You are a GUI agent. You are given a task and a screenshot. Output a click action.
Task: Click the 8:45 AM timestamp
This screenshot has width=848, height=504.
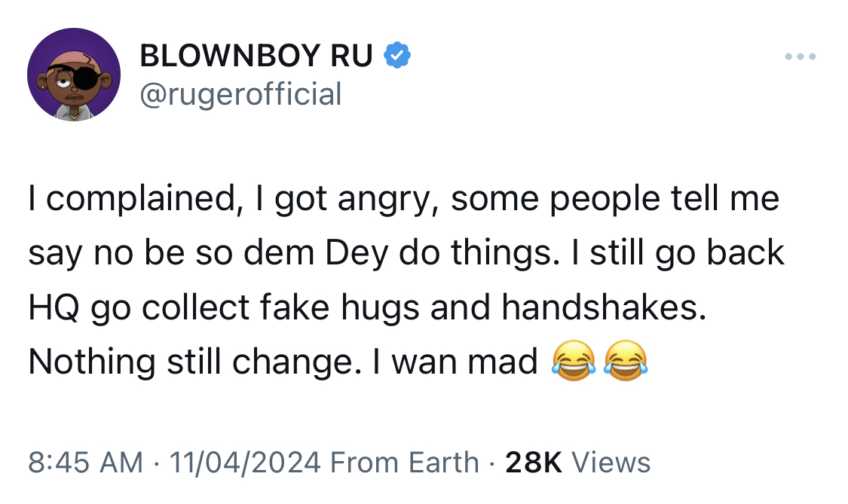pyautogui.click(x=85, y=463)
